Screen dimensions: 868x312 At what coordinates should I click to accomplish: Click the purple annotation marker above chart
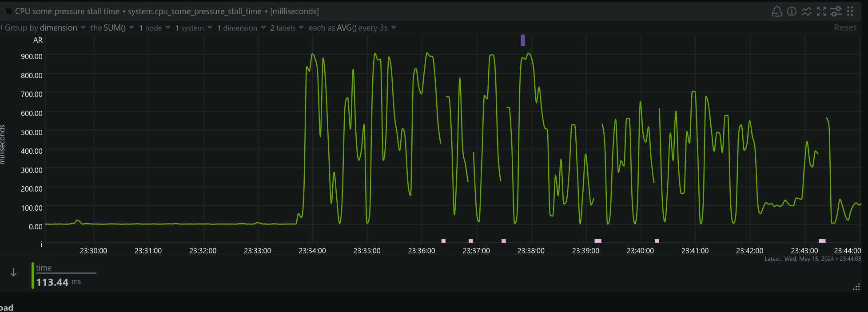(x=522, y=40)
